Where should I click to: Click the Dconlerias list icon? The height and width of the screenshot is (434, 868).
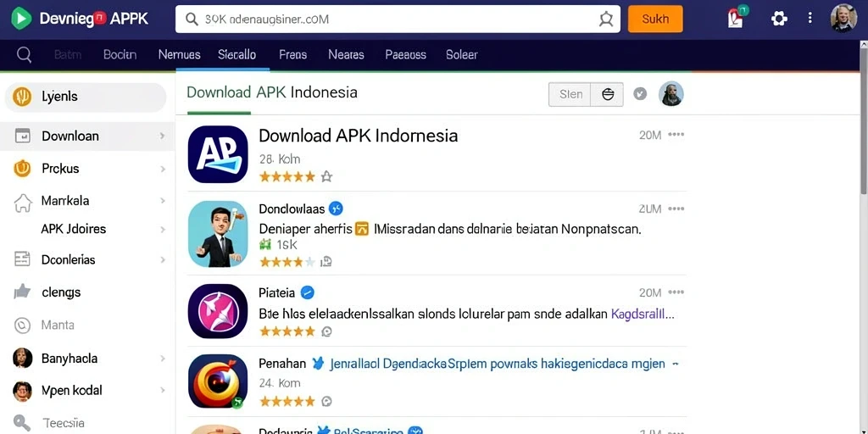click(22, 259)
